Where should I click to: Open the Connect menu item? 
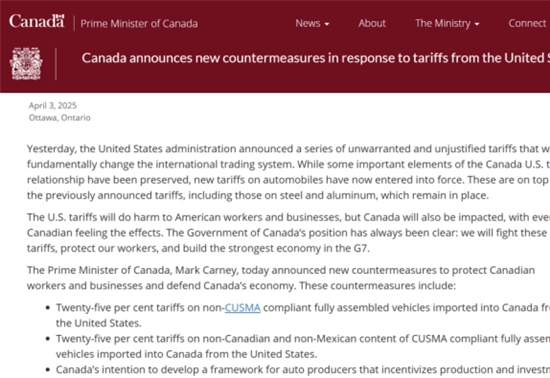(527, 23)
